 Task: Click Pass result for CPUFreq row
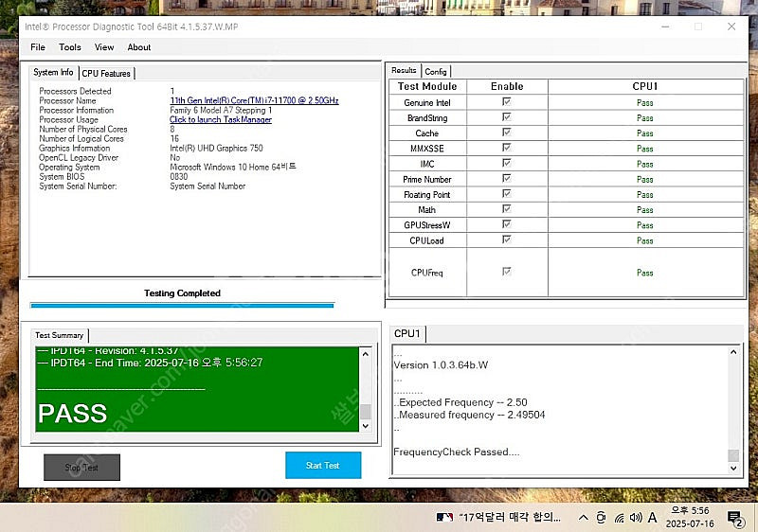[x=645, y=273]
